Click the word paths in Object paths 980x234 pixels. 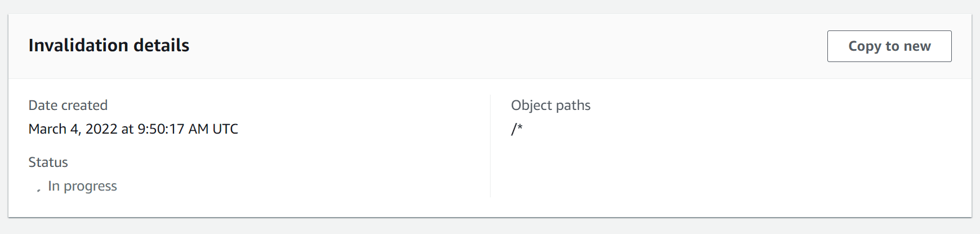tap(573, 106)
